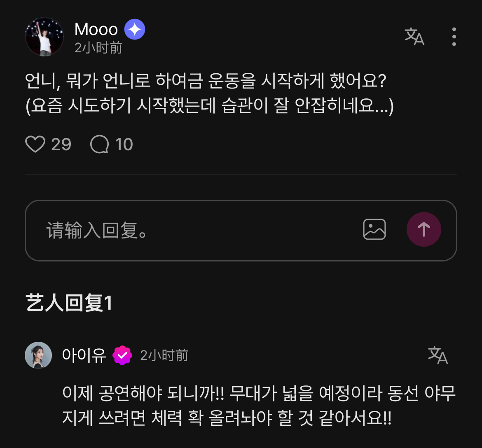Image resolution: width=482 pixels, height=448 pixels.
Task: Click the username Mooo
Action: pyautogui.click(x=95, y=29)
